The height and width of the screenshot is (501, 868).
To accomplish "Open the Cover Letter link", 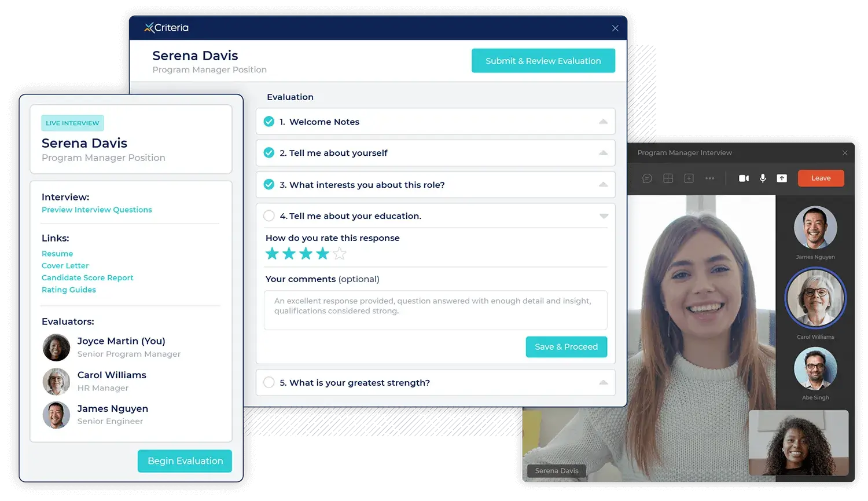I will [65, 266].
